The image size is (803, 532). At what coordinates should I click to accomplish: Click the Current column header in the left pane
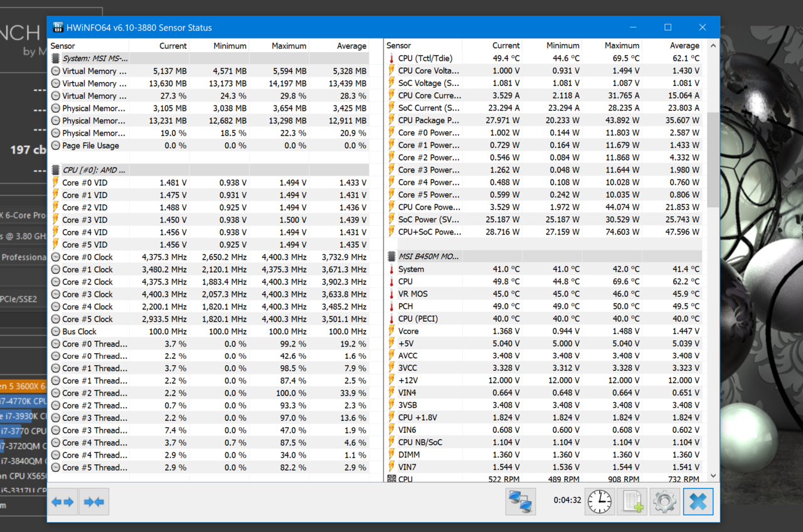coord(159,46)
